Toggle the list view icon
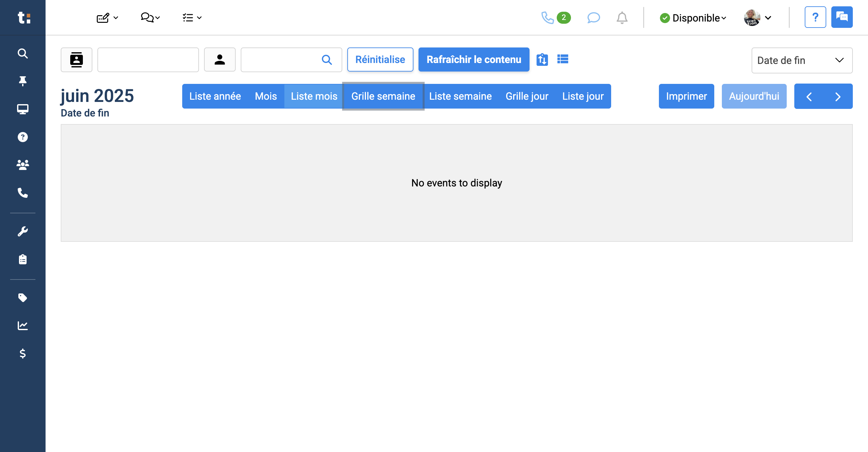 pos(562,59)
